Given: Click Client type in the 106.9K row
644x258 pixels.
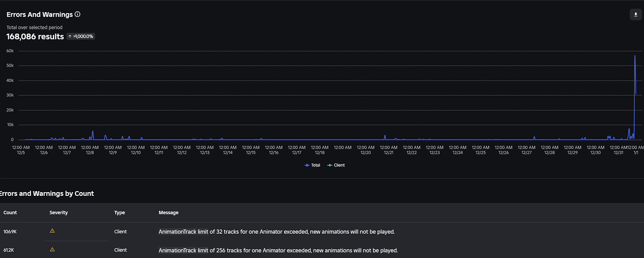Looking at the screenshot, I should [120, 231].
